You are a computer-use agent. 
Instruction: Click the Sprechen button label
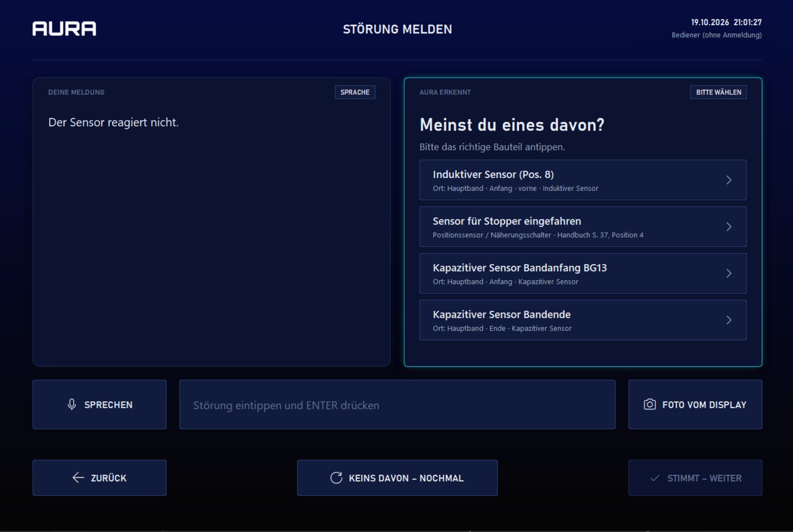108,405
